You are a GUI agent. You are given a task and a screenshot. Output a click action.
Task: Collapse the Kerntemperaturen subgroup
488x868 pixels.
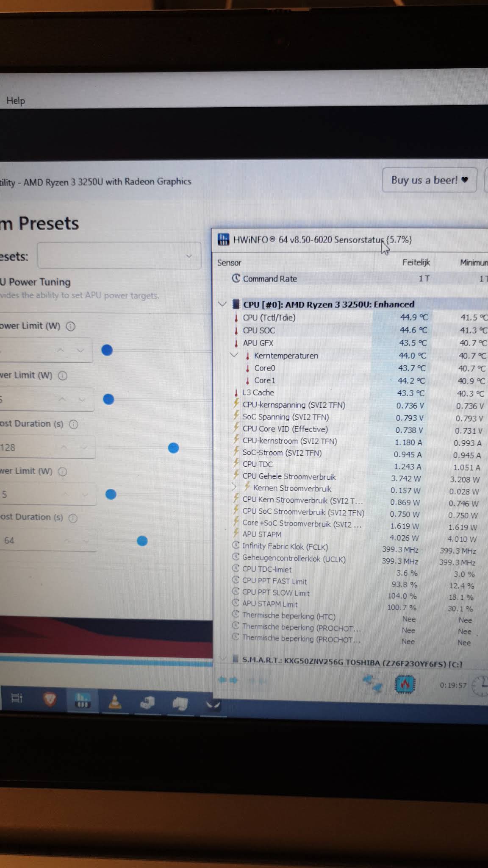coord(234,355)
